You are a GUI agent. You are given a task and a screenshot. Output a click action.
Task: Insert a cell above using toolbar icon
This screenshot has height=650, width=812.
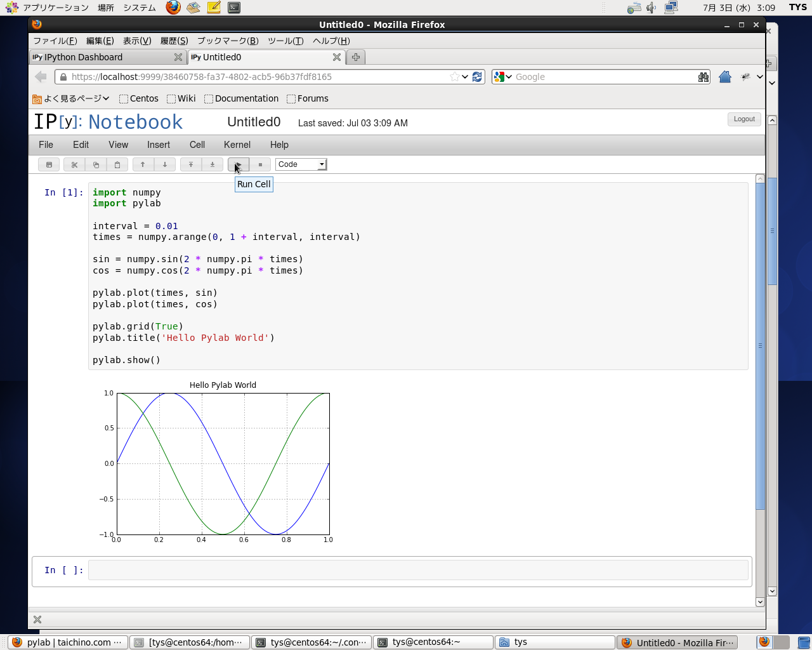pos(190,164)
